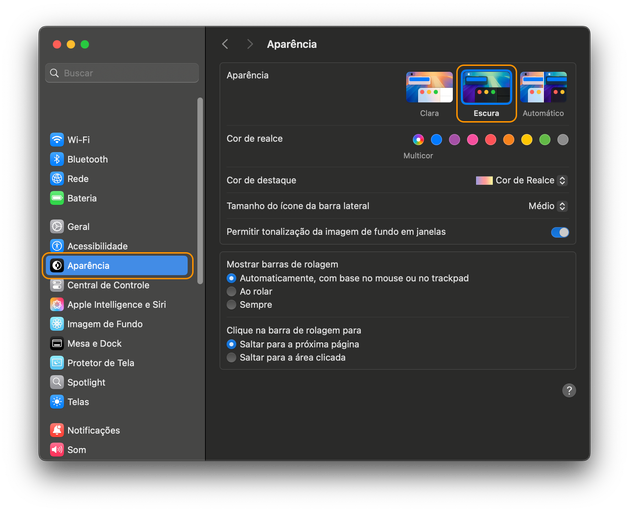Select the Central de Controle icon
The height and width of the screenshot is (512, 629).
coord(57,285)
